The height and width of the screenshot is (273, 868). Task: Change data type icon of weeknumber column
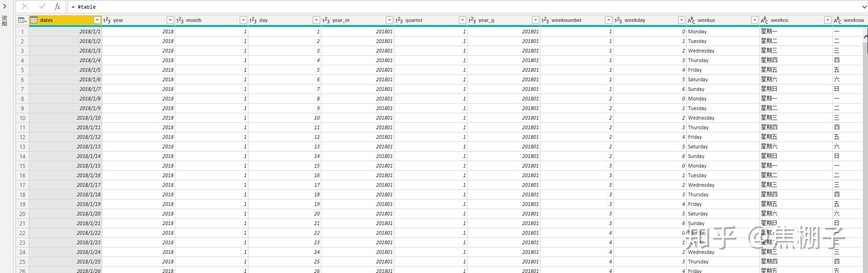[x=545, y=20]
